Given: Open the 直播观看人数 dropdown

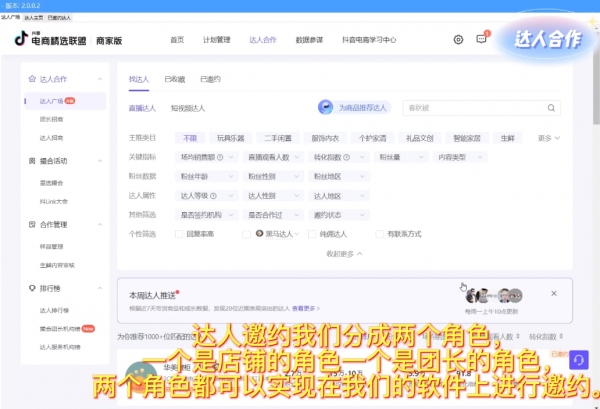Looking at the screenshot, I should click(273, 157).
